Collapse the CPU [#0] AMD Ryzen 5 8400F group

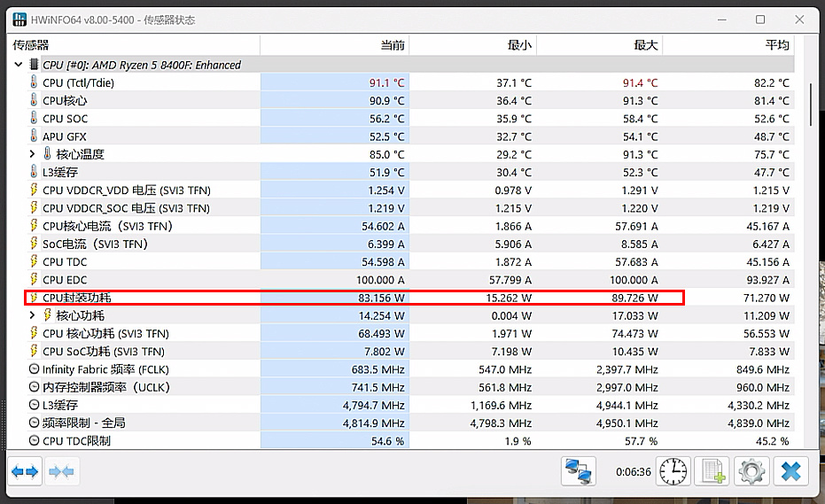click(x=19, y=65)
